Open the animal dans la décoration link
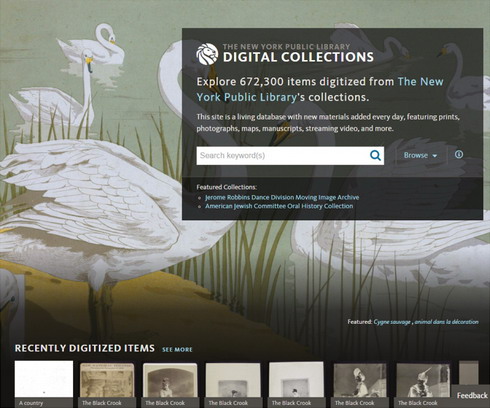Image resolution: width=490 pixels, height=408 pixels. click(x=447, y=322)
